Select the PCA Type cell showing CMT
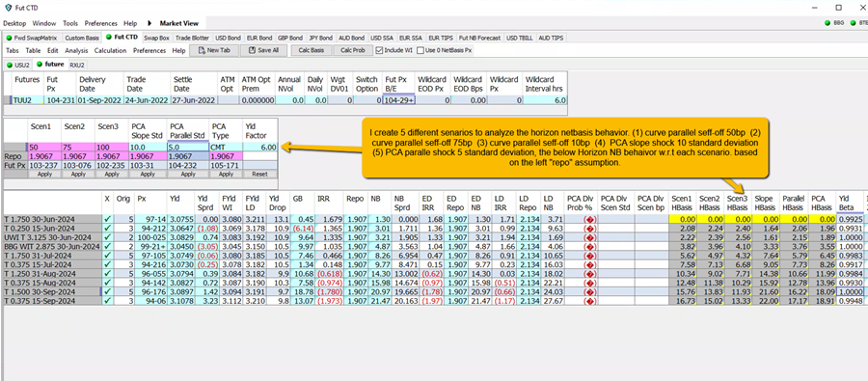The image size is (868, 381). (226, 147)
